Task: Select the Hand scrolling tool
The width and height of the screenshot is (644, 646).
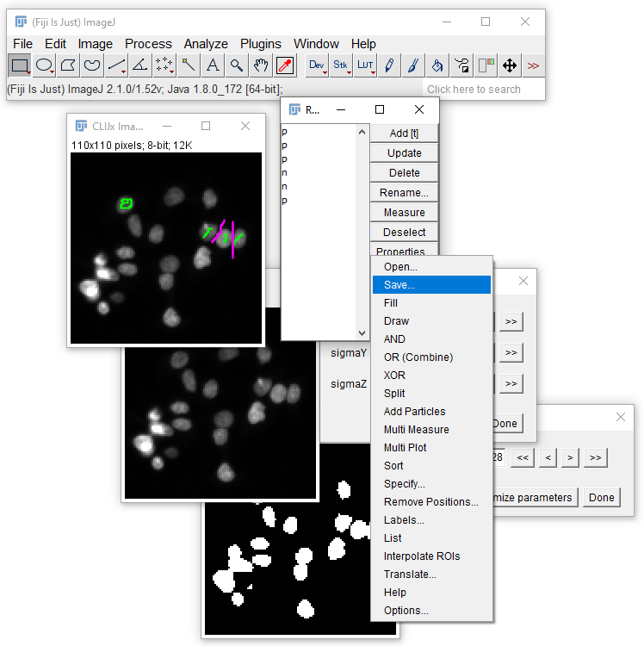Action: click(260, 65)
